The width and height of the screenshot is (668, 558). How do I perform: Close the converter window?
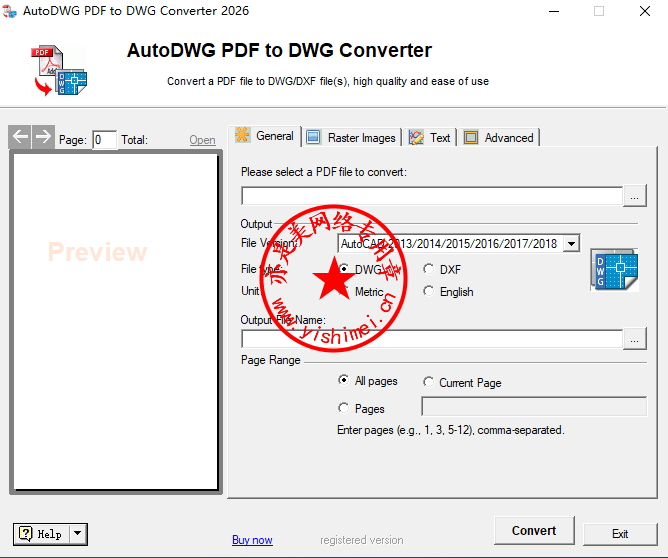click(645, 11)
